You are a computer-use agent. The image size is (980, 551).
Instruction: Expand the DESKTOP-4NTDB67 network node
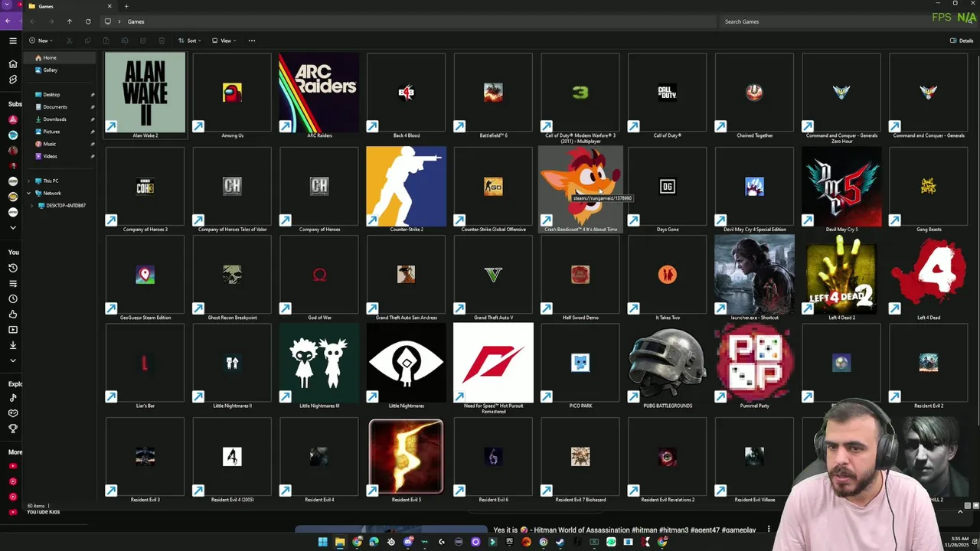pos(32,205)
